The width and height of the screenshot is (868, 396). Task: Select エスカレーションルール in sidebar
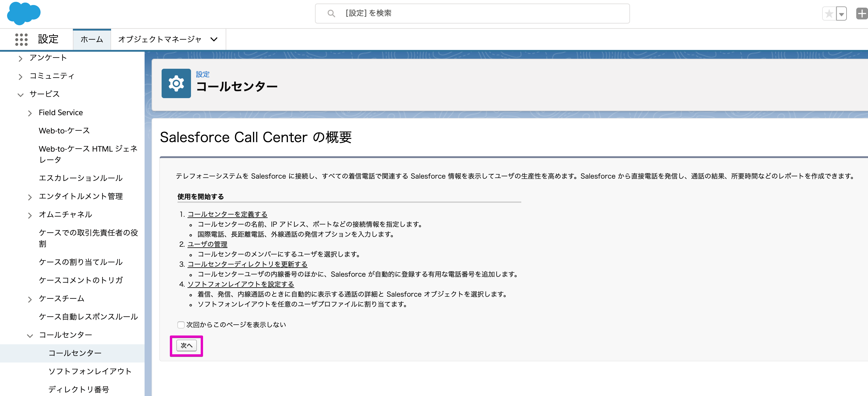81,178
